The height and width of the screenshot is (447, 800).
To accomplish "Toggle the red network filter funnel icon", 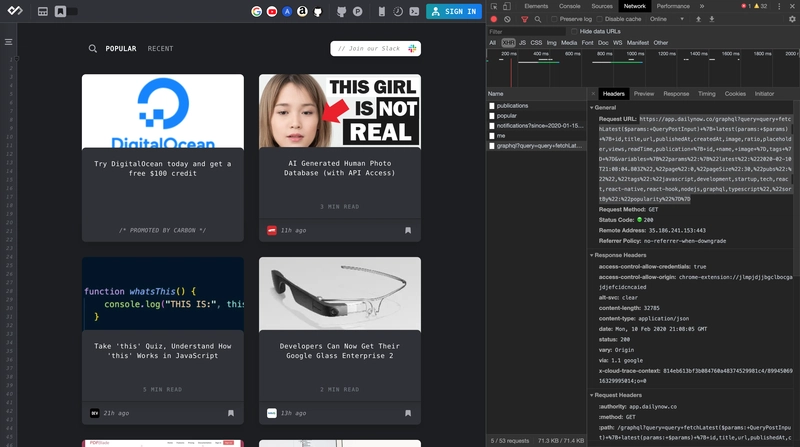I will 524,19.
